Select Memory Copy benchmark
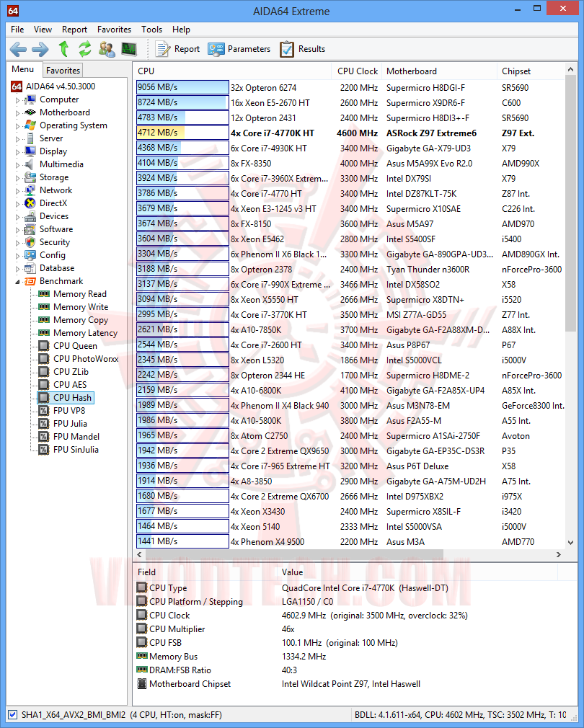The width and height of the screenshot is (584, 728). pos(81,320)
